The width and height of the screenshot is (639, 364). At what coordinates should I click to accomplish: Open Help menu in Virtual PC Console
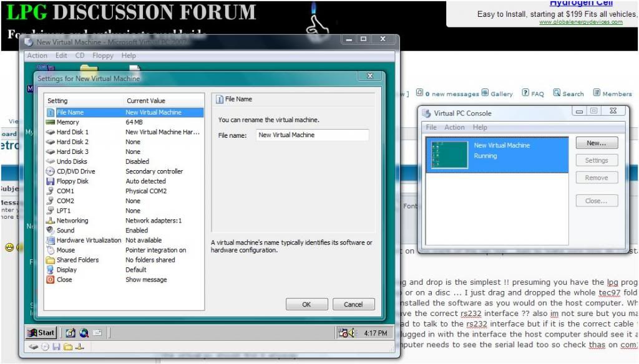pos(480,127)
